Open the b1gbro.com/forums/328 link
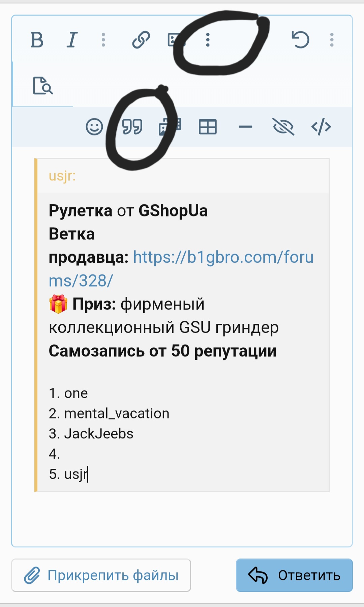The image size is (364, 607). click(181, 269)
